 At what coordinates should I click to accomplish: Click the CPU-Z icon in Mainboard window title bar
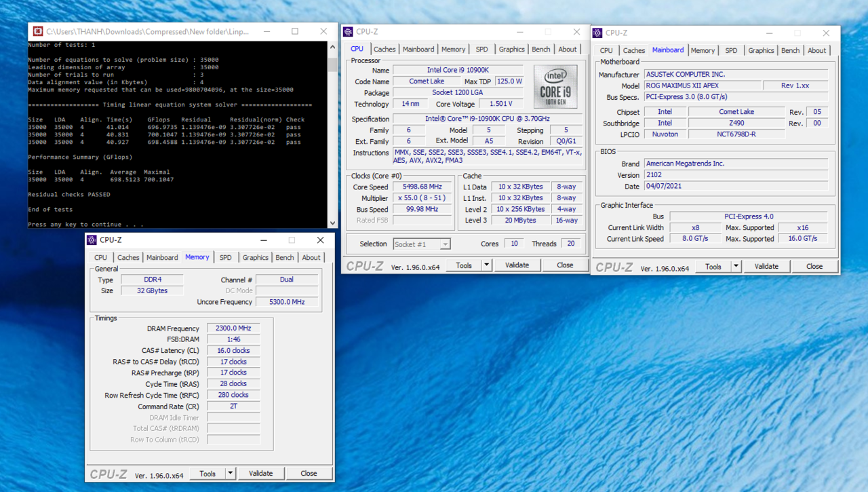pyautogui.click(x=597, y=33)
